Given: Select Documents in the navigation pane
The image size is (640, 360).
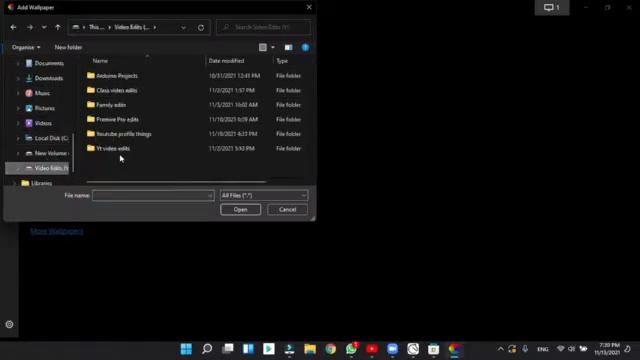Looking at the screenshot, I should (44, 63).
